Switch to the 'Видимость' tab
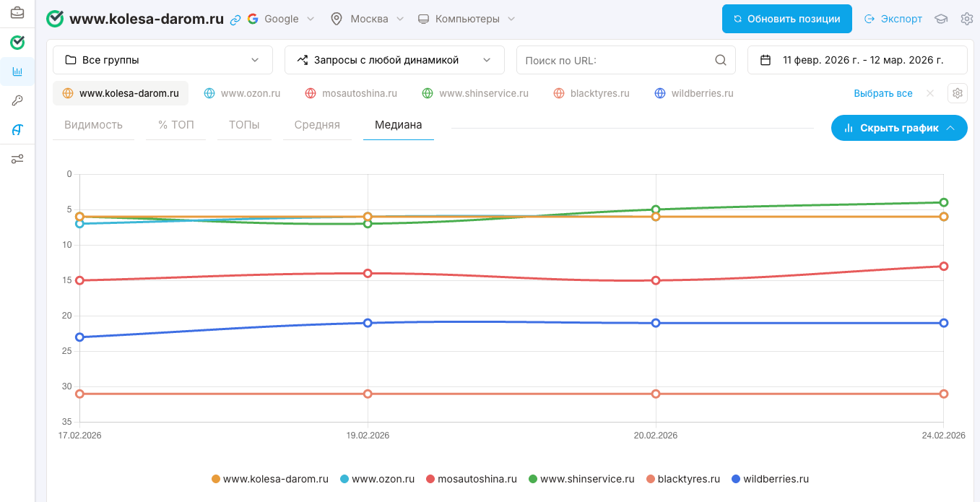The width and height of the screenshot is (980, 502). (93, 125)
